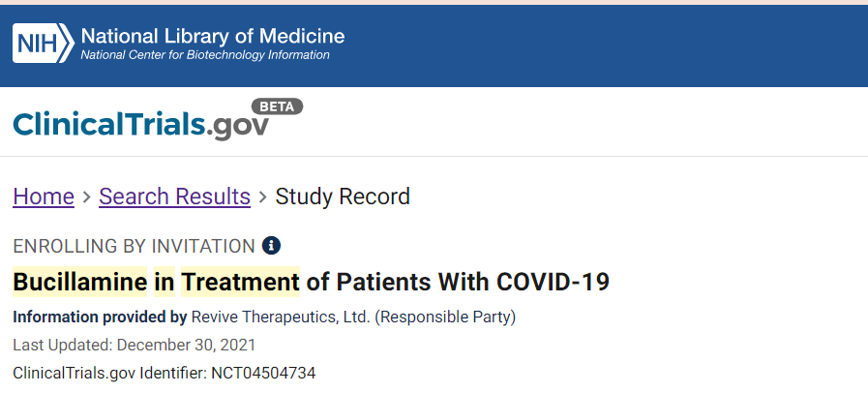Click National Library of Medicine header text
The image size is (868, 393).
coord(213,37)
